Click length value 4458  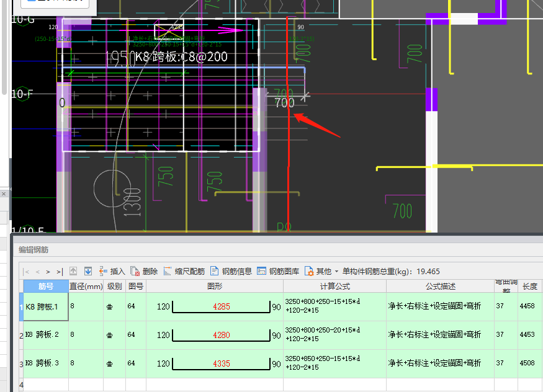coord(527,306)
